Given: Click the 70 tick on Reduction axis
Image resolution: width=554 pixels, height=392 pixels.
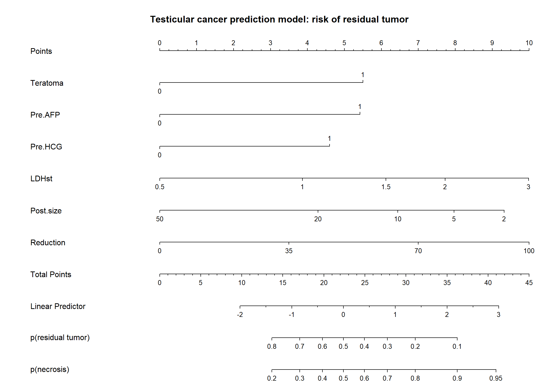Looking at the screenshot, I should coord(418,251).
